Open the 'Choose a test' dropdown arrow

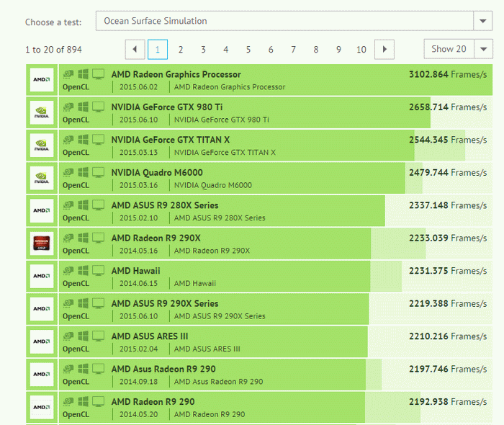[482, 21]
